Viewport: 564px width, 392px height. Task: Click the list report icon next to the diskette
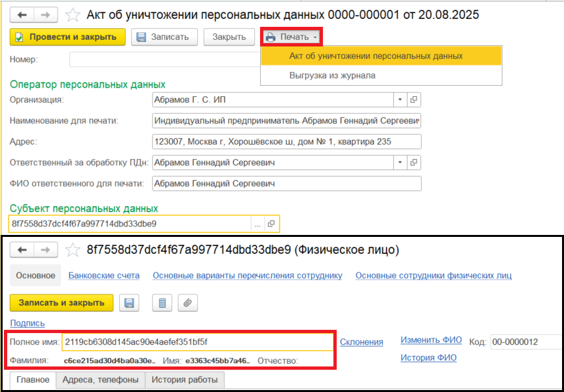coord(162,302)
